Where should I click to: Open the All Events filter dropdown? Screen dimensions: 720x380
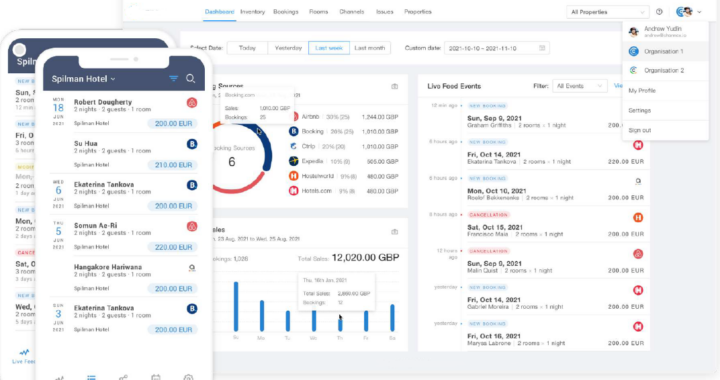[x=579, y=86]
